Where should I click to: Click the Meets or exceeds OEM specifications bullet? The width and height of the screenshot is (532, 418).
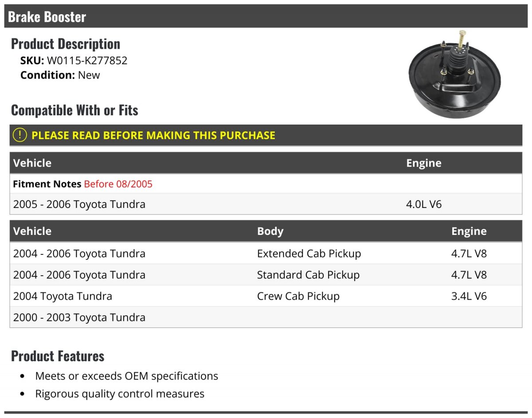127,376
